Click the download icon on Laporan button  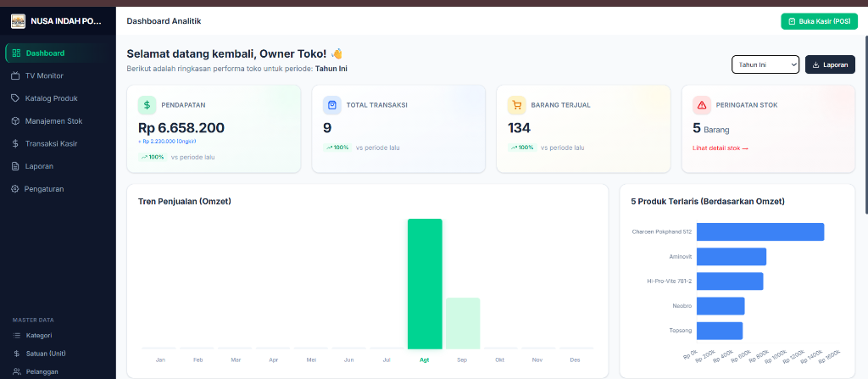tap(816, 64)
